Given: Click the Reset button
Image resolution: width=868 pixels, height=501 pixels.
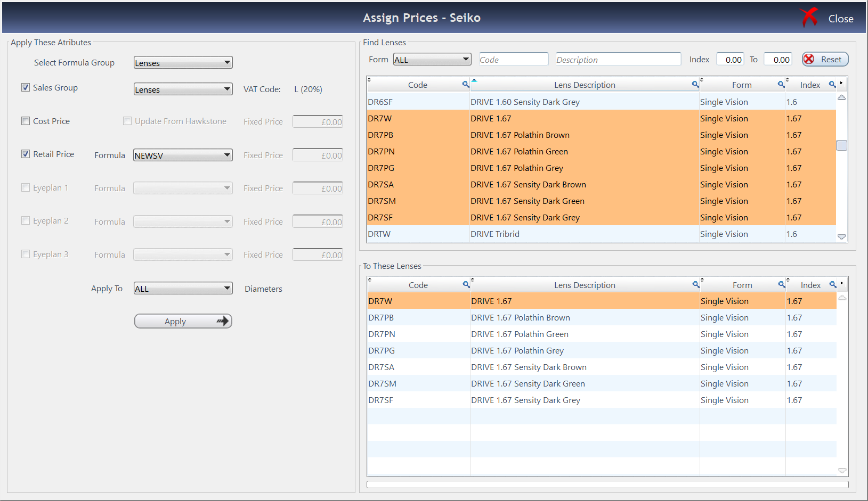Looking at the screenshot, I should (825, 59).
